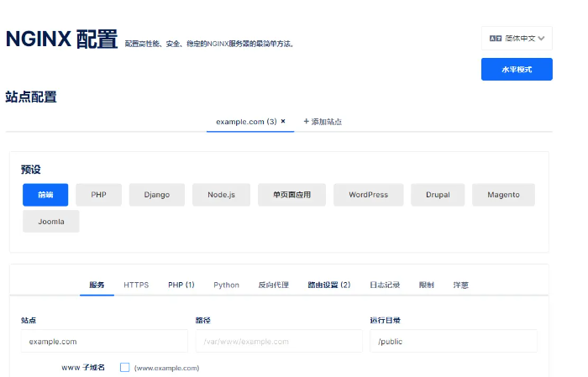Switch to the 日志记录 tab
Screen dimensions: 588x377
pyautogui.click(x=385, y=285)
